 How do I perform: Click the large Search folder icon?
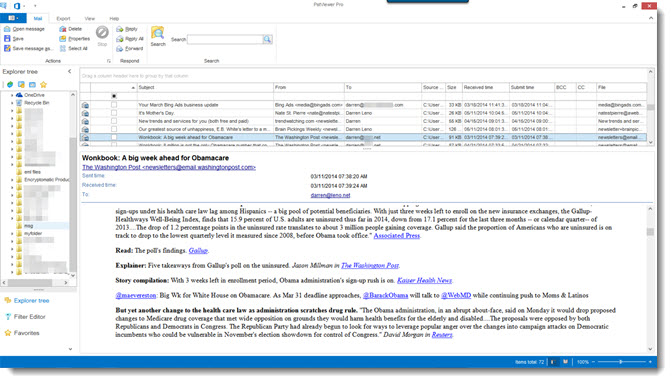tap(158, 33)
